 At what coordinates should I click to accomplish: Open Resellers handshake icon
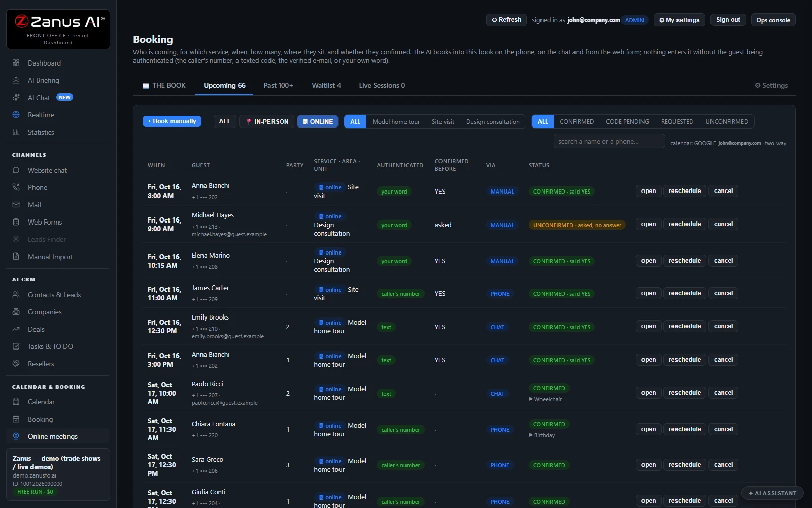[16, 364]
